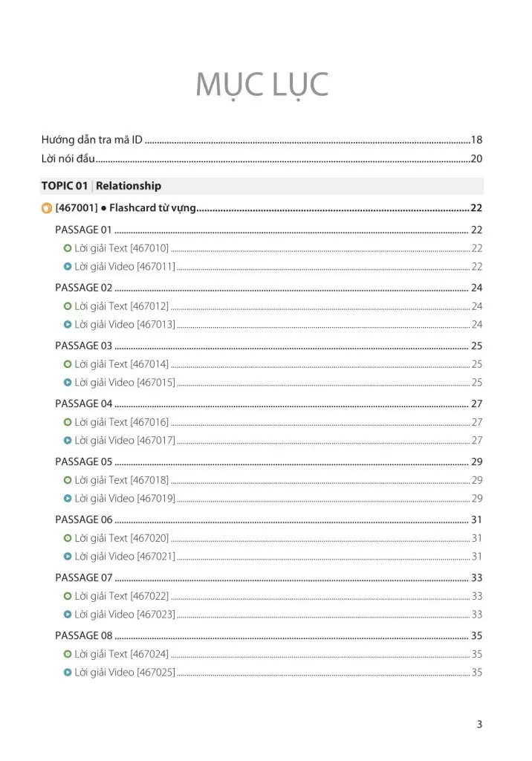Click the MỤC LỤC page title

point(262,85)
